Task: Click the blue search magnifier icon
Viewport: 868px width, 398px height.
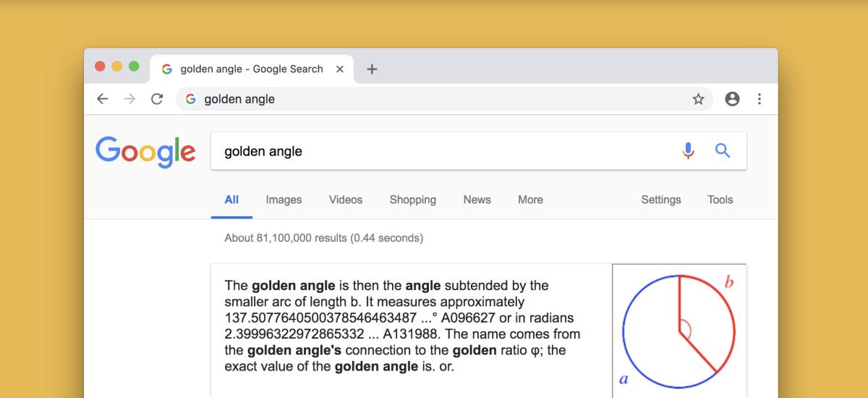Action: [722, 151]
